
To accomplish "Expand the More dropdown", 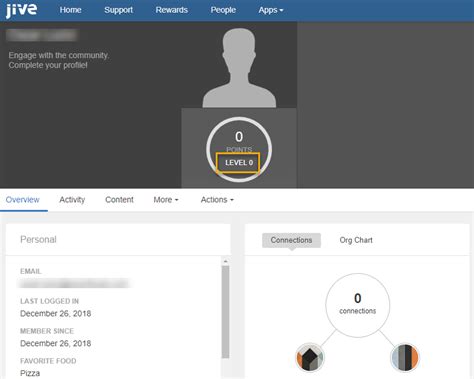I will [x=166, y=200].
